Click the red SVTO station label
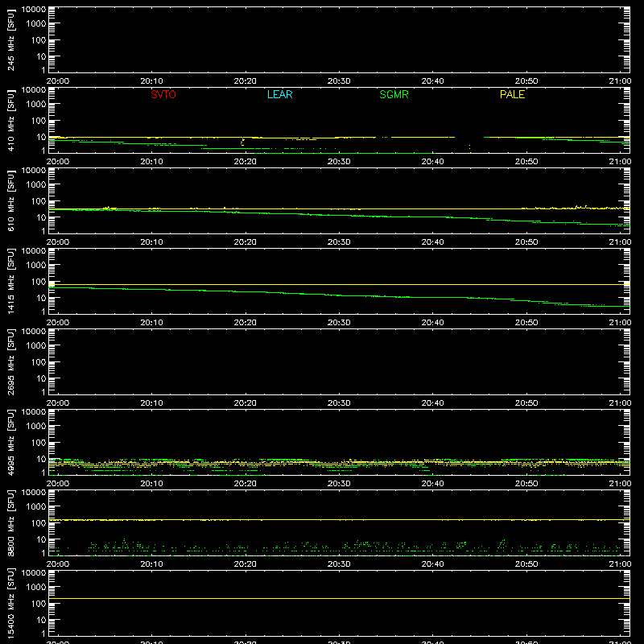 pos(163,94)
